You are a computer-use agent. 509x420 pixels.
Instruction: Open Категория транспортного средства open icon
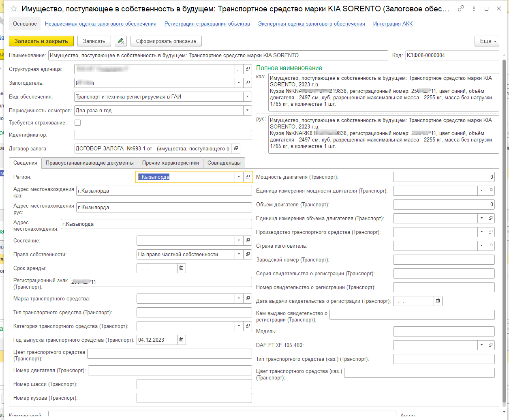click(x=248, y=326)
